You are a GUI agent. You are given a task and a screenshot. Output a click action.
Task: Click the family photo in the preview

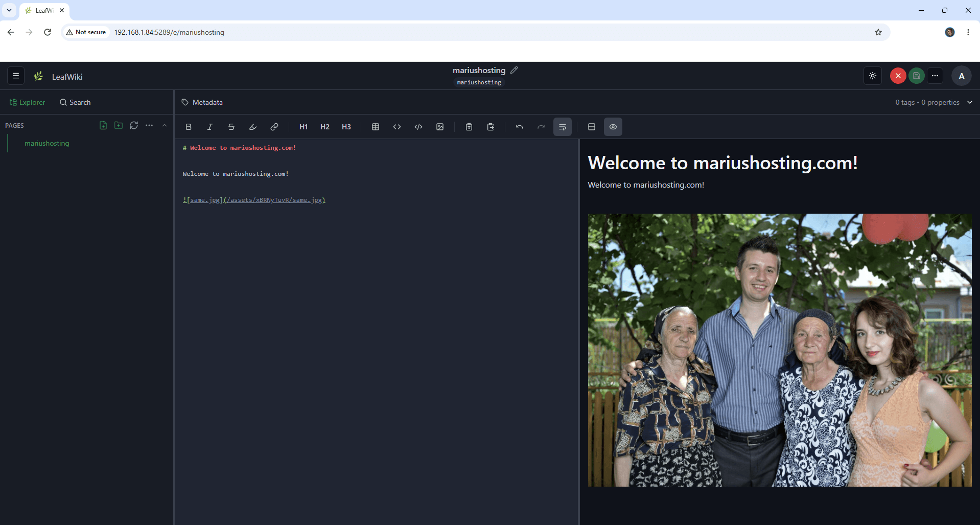pos(780,350)
